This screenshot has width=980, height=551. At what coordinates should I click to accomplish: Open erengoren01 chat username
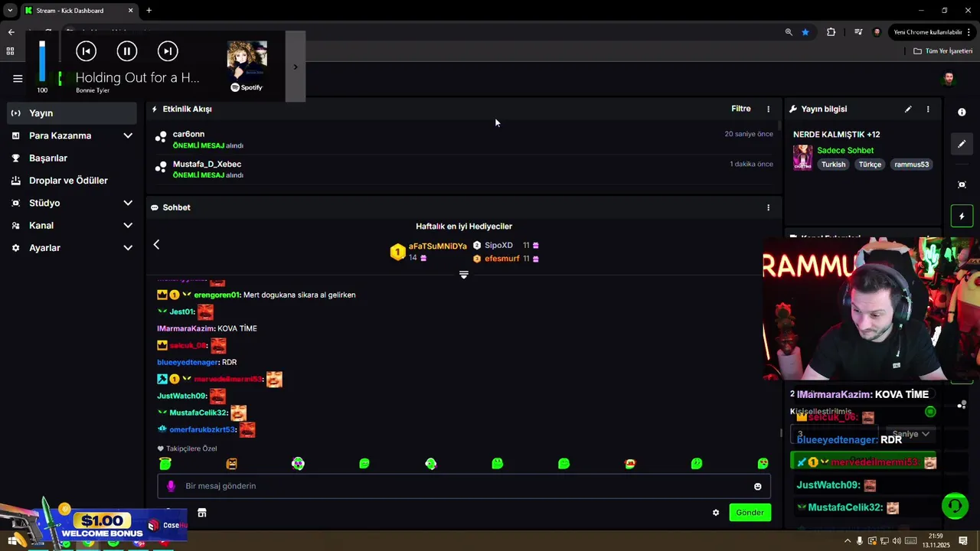[x=217, y=295]
